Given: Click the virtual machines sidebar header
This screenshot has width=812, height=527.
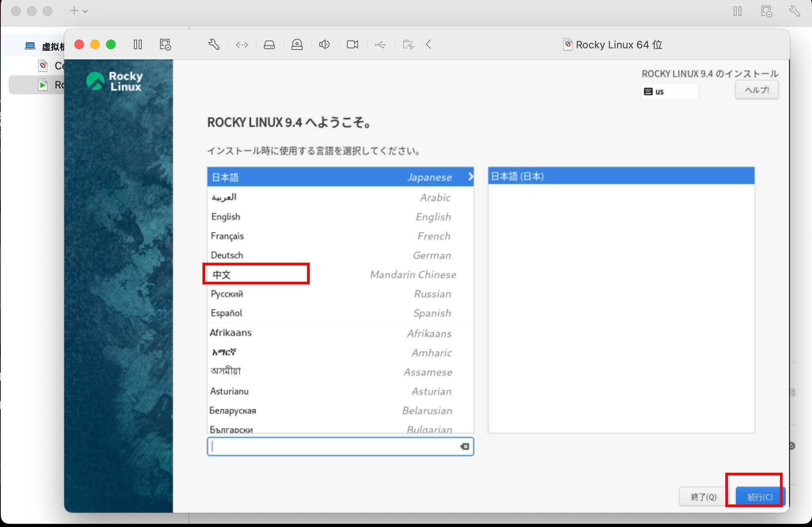Looking at the screenshot, I should coord(44,46).
